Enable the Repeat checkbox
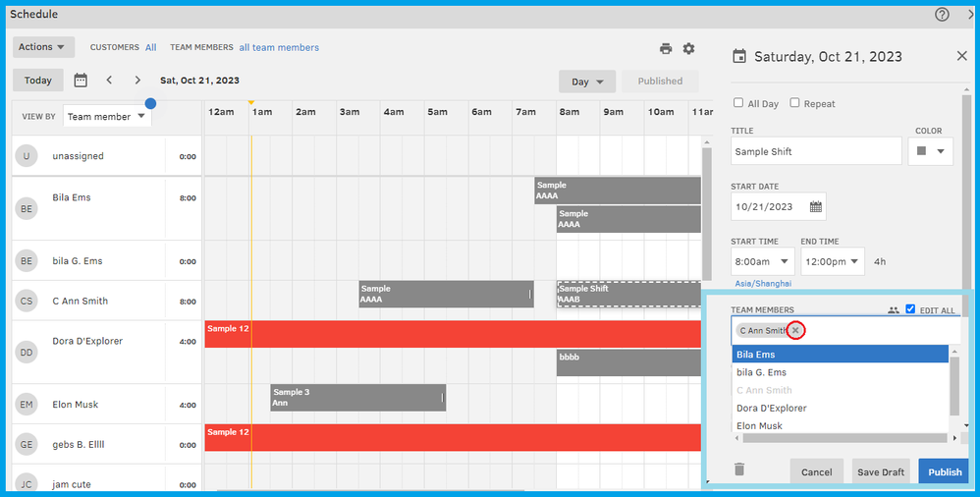Image resolution: width=980 pixels, height=497 pixels. (794, 102)
